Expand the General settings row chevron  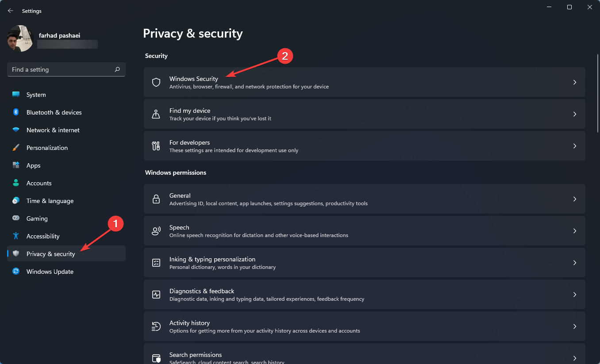[574, 199]
